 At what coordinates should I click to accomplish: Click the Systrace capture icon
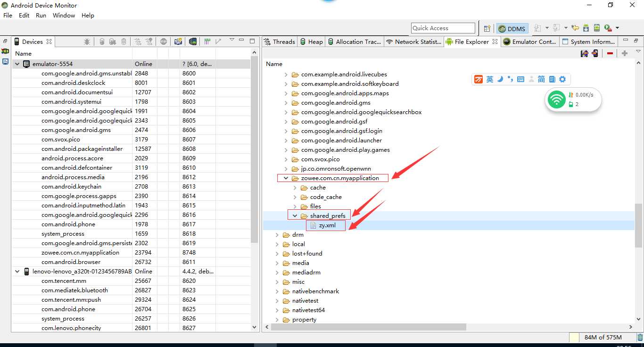pyautogui.click(x=207, y=41)
